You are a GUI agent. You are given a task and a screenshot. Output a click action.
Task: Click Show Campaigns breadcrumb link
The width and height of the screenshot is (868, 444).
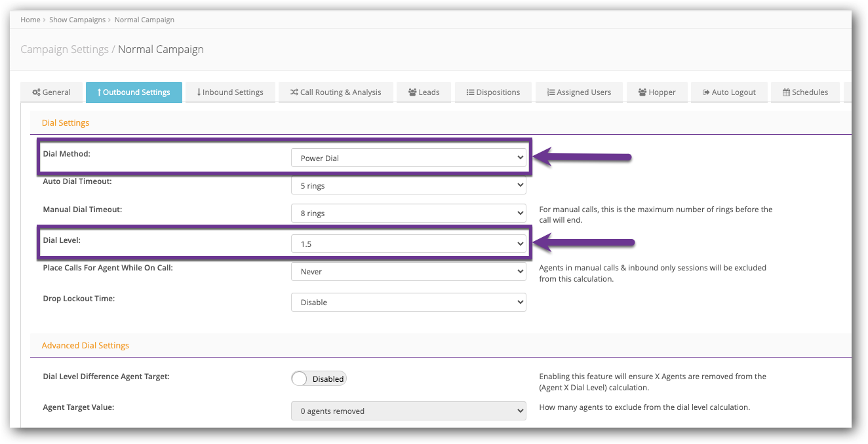tap(77, 20)
